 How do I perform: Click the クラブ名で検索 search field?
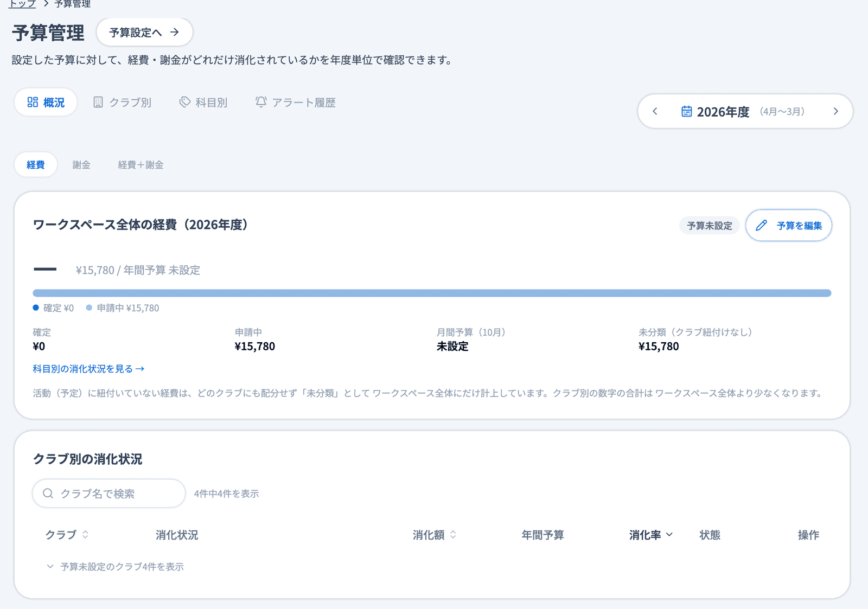coord(109,493)
